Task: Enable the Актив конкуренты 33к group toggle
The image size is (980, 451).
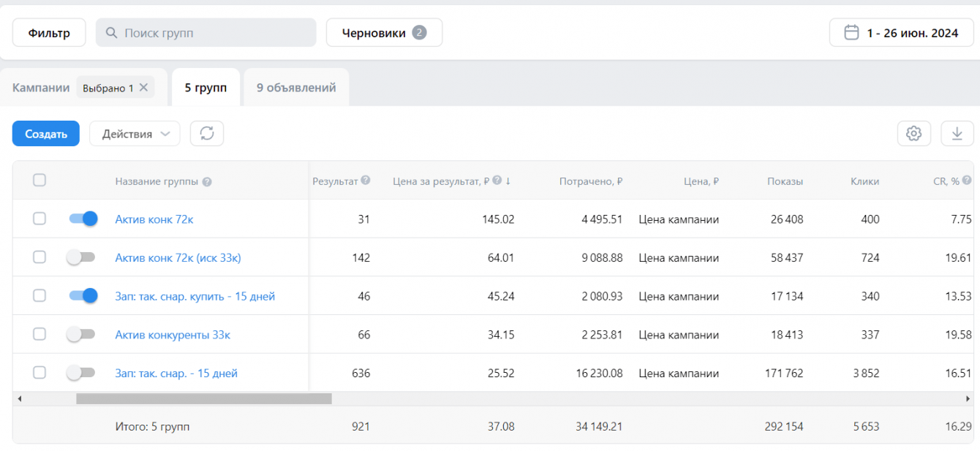Action: point(80,335)
